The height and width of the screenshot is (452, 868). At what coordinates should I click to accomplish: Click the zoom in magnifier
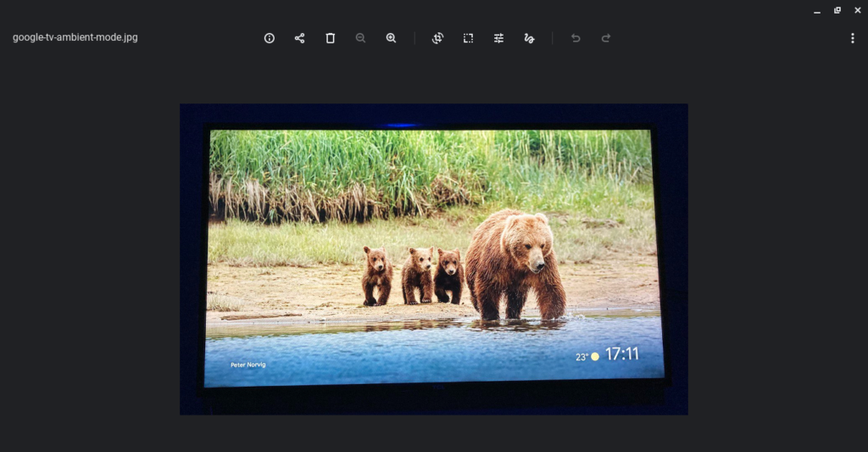coord(391,38)
